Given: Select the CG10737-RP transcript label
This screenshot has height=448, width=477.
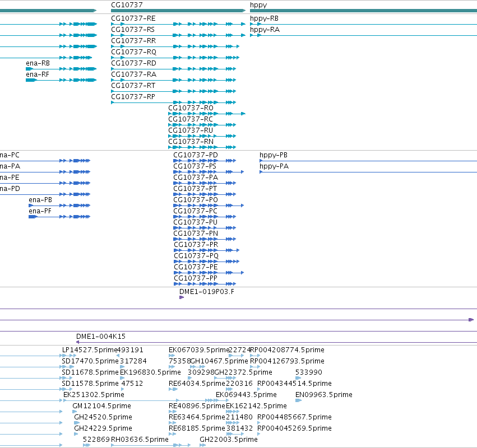Looking at the screenshot, I should [133, 97].
